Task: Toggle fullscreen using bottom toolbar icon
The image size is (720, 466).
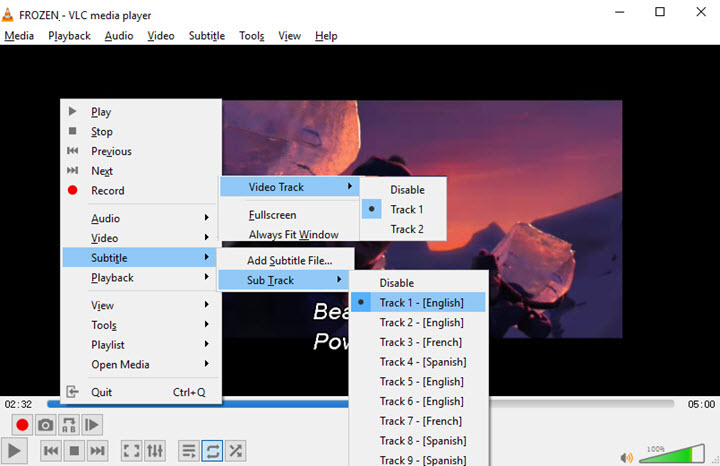Action: [x=131, y=451]
